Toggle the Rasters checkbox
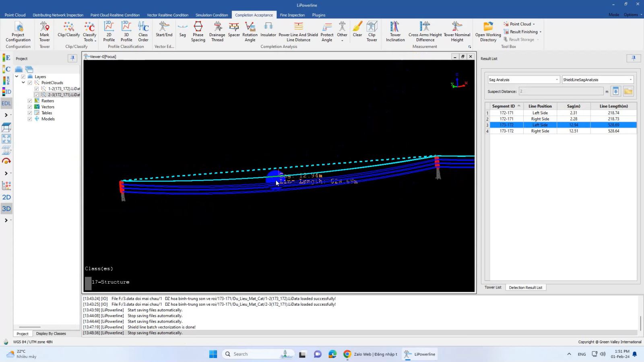Screen dimensions: 644x362 [30, 101]
